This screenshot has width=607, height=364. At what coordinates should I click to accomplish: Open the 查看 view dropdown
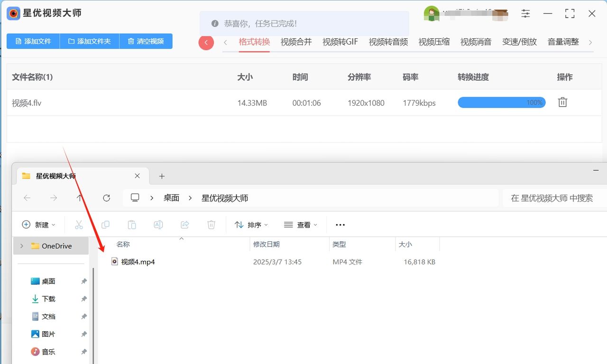click(300, 225)
